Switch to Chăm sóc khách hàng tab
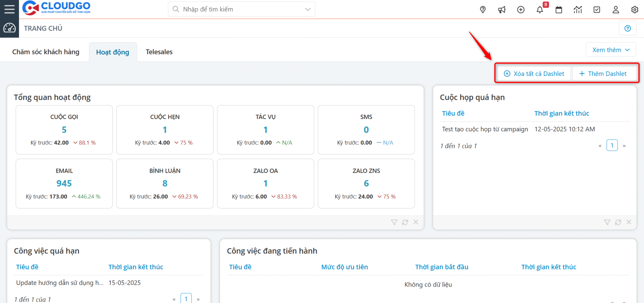The width and height of the screenshot is (644, 303). point(46,52)
